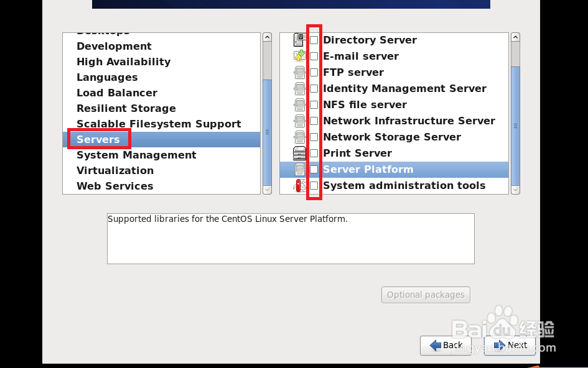The image size is (588, 368).
Task: Click the Identity Management Server icon
Action: point(299,88)
